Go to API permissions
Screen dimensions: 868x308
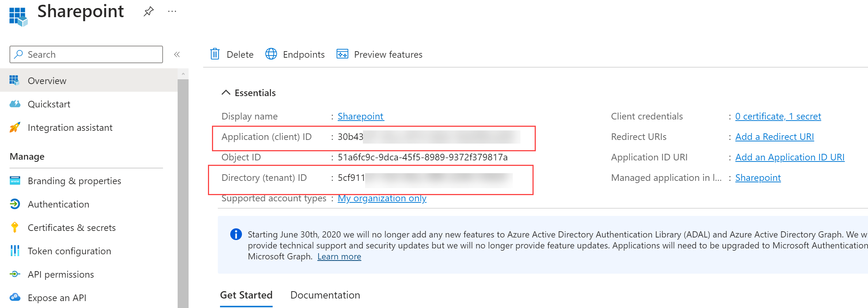click(x=61, y=274)
